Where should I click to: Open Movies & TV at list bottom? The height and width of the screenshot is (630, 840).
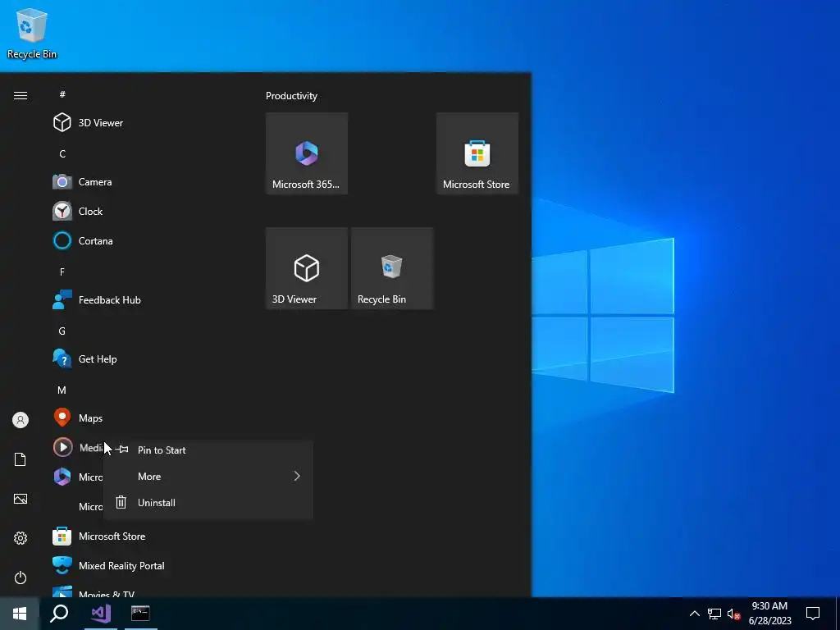pos(94,592)
